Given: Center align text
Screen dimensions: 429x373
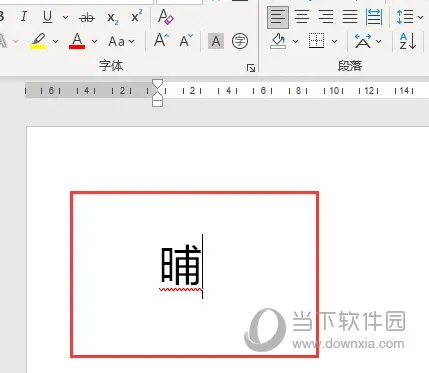Looking at the screenshot, I should click(302, 17).
